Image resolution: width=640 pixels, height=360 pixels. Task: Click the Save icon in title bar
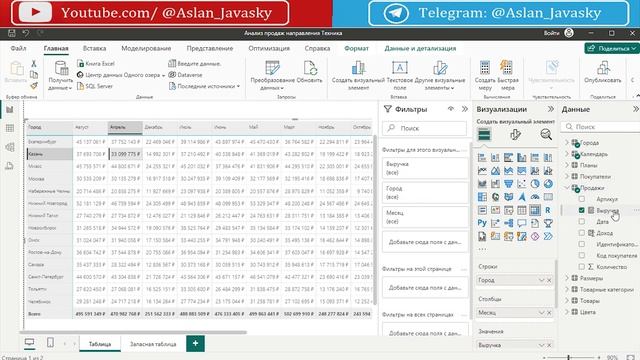click(12, 33)
